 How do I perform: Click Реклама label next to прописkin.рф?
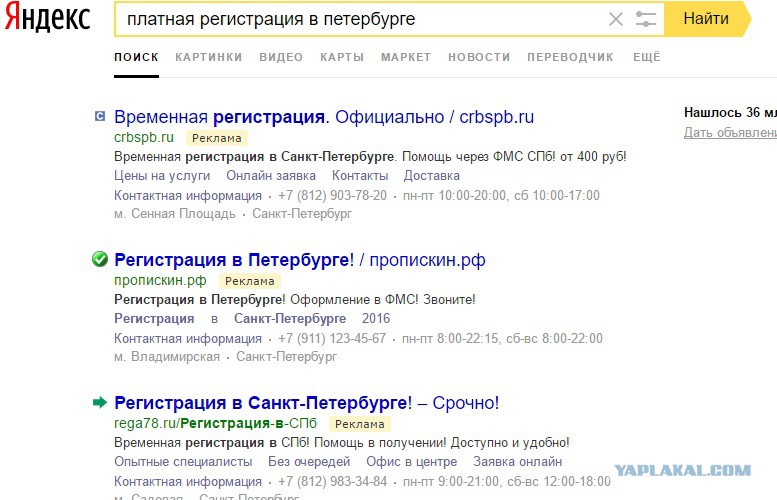[x=250, y=281]
